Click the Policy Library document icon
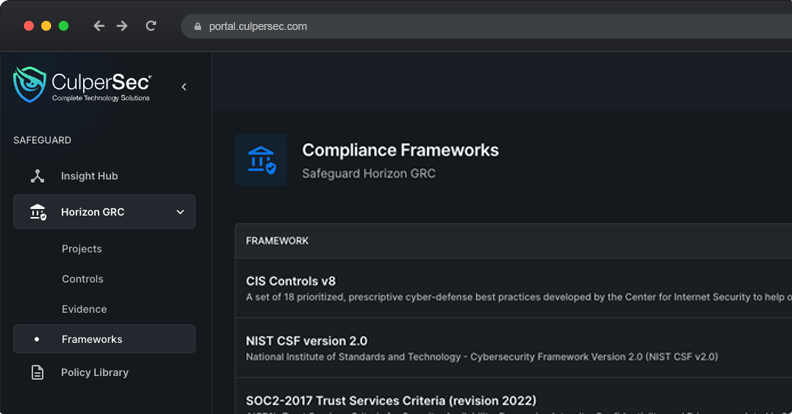 [x=37, y=373]
